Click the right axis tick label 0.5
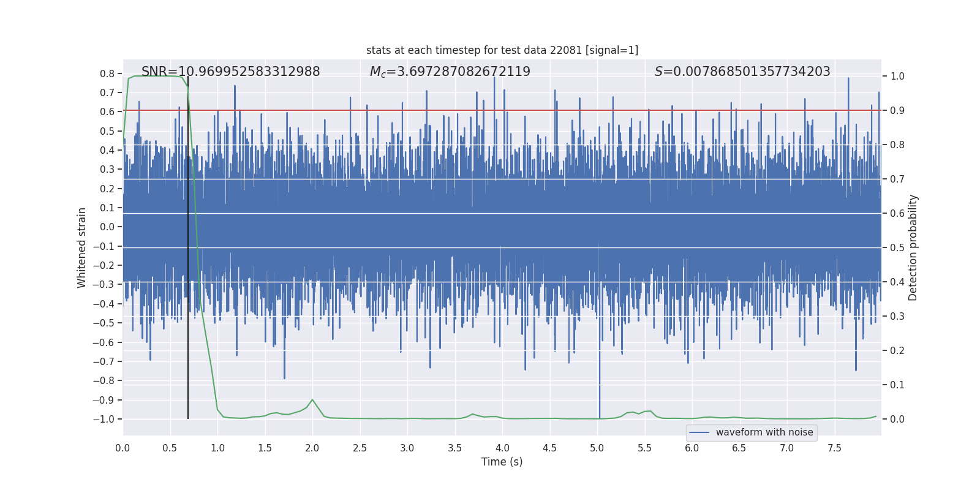 (x=897, y=248)
